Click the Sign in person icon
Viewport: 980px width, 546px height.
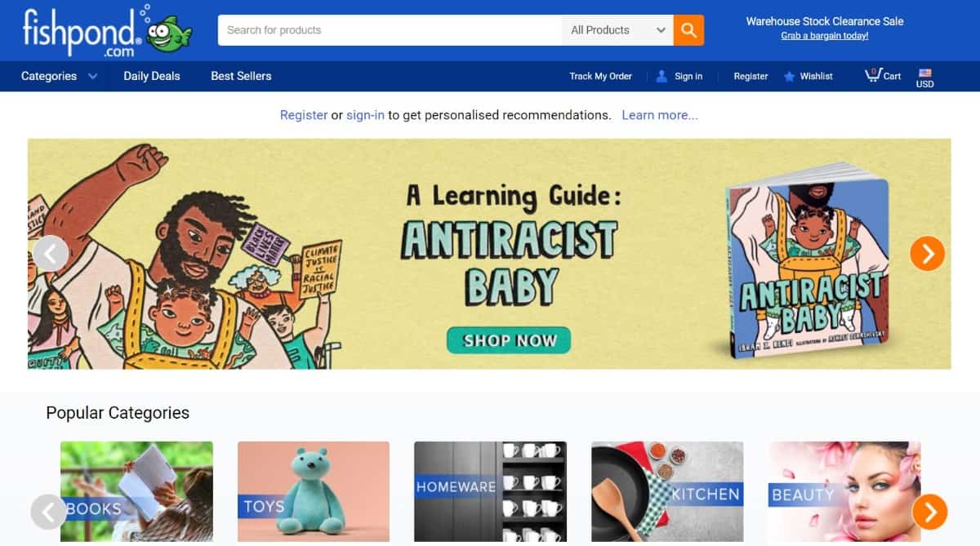pos(661,76)
